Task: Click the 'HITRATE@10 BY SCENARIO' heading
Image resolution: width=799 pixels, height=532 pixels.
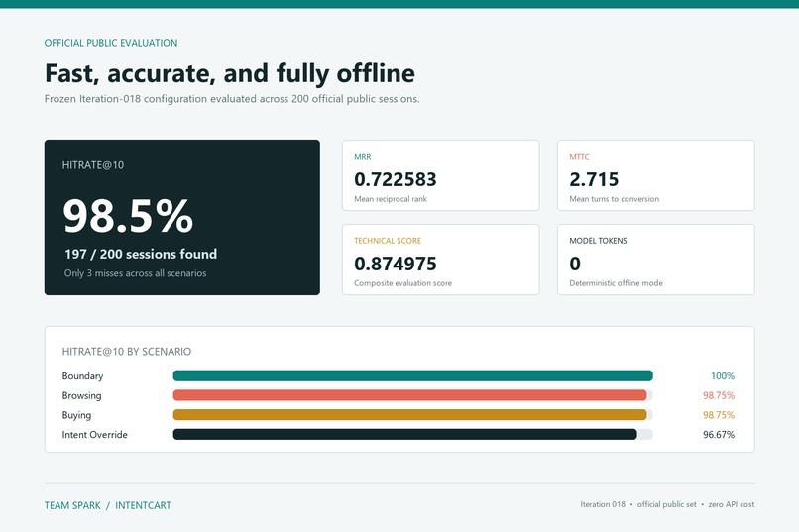Action: point(126,352)
